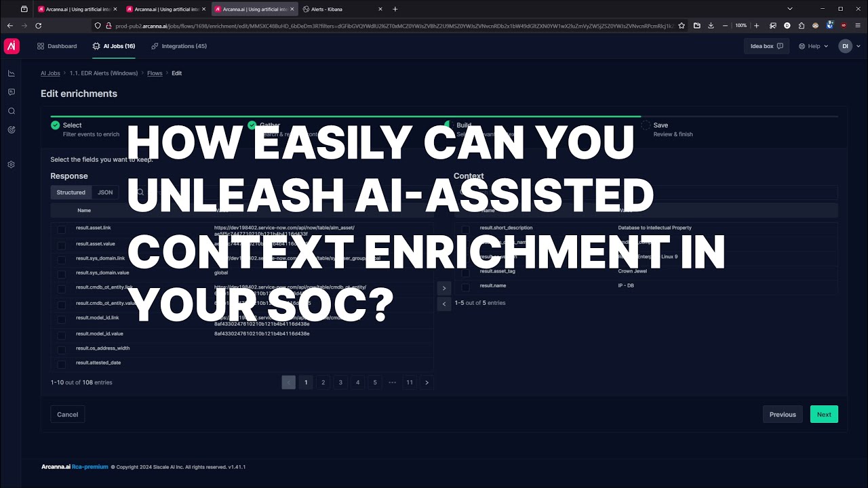Screen dimensions: 868x488
Task: Go to page 3 of Response entries
Action: pyautogui.click(x=340, y=382)
